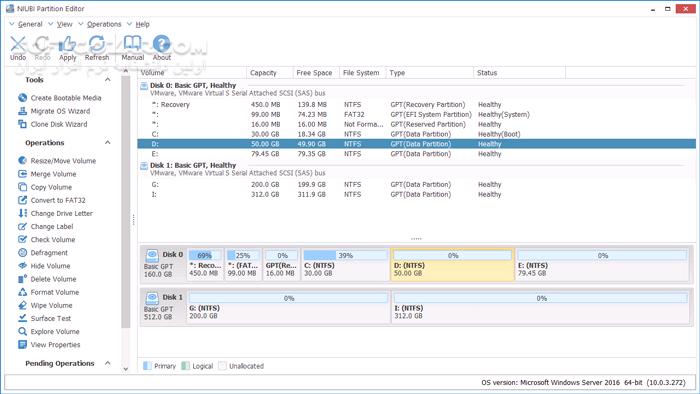Image resolution: width=700 pixels, height=394 pixels.
Task: Select the G: (NTFS) 200.0 GB block
Action: click(288, 307)
